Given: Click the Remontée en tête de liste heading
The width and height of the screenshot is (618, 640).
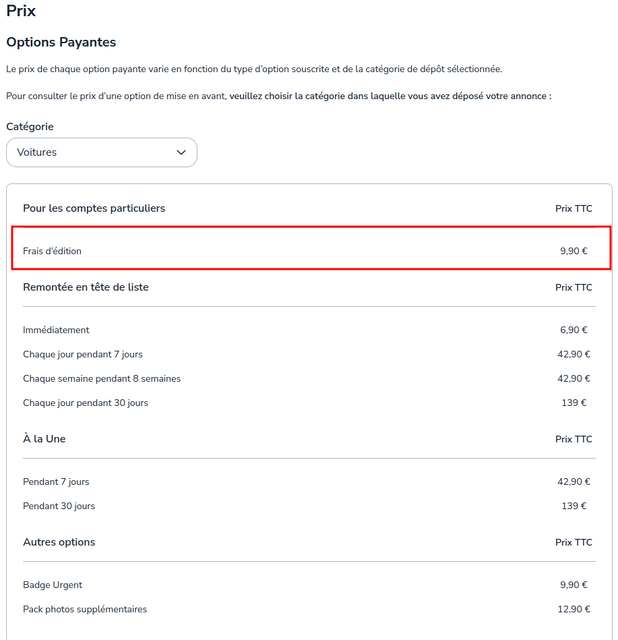Looking at the screenshot, I should click(x=86, y=287).
